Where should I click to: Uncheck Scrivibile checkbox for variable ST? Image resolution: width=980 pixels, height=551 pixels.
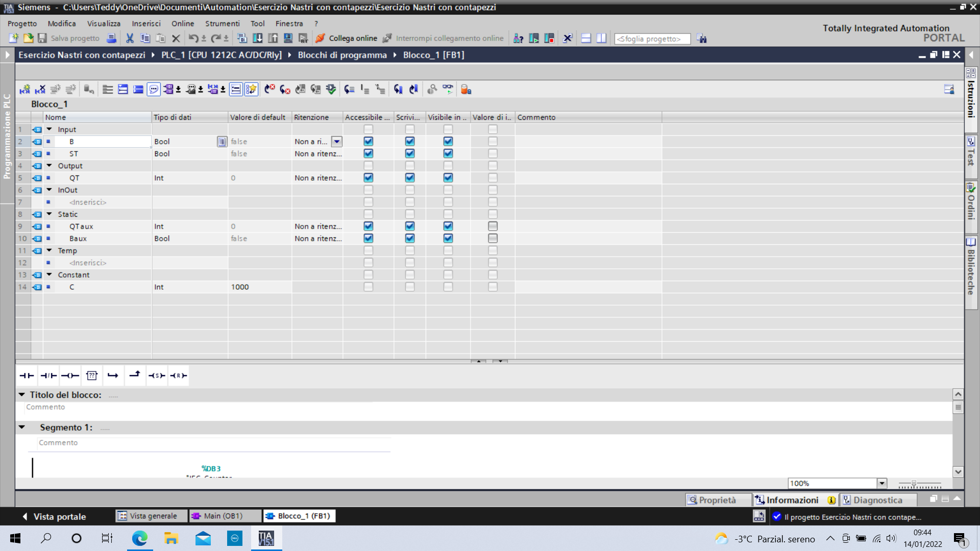coord(410,154)
